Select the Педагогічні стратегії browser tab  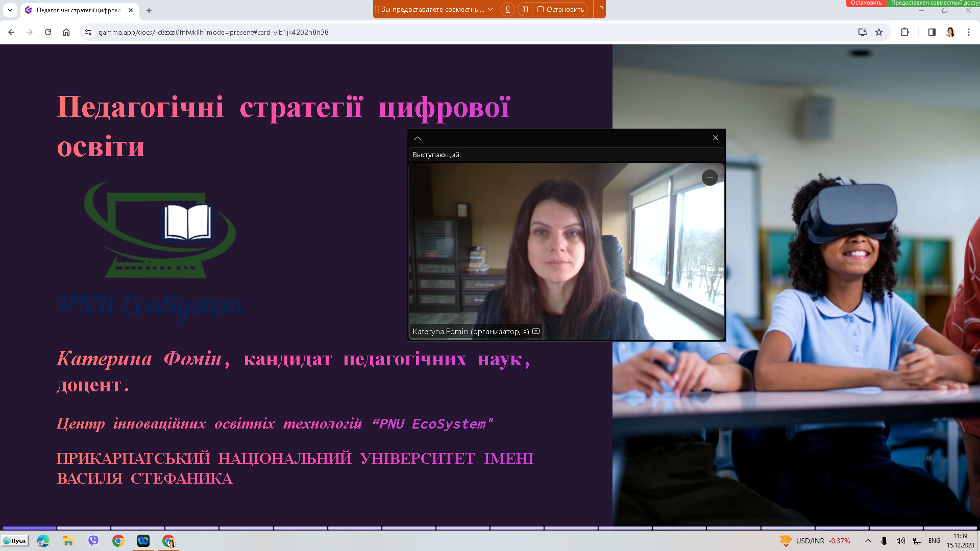point(78,10)
